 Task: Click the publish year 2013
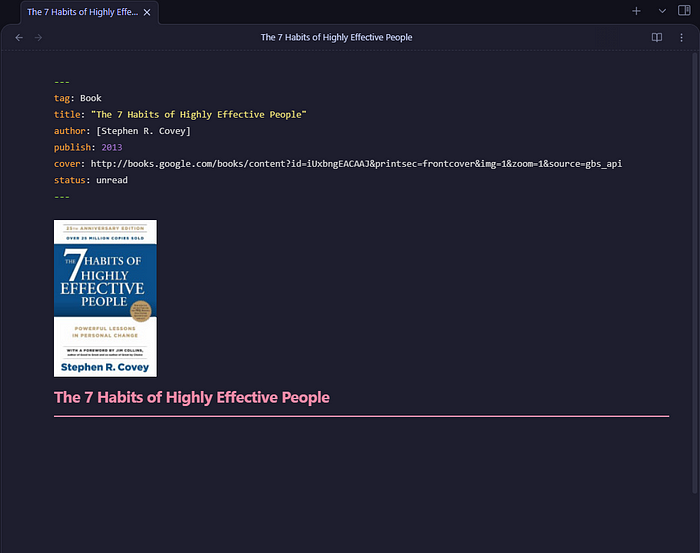point(112,148)
